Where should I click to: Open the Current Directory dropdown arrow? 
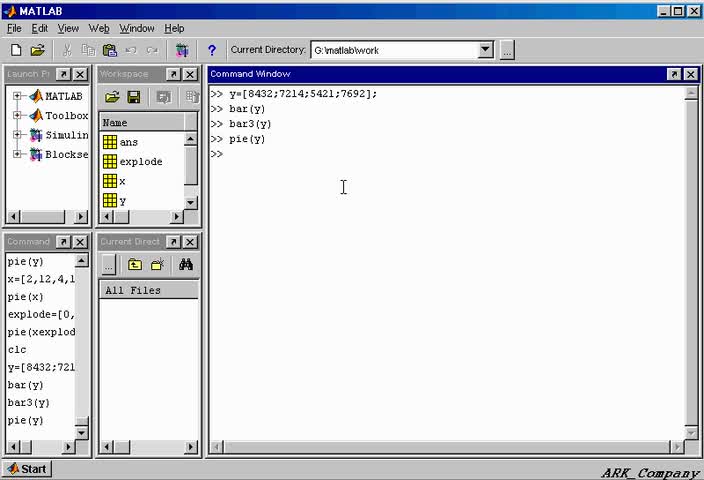click(x=485, y=50)
